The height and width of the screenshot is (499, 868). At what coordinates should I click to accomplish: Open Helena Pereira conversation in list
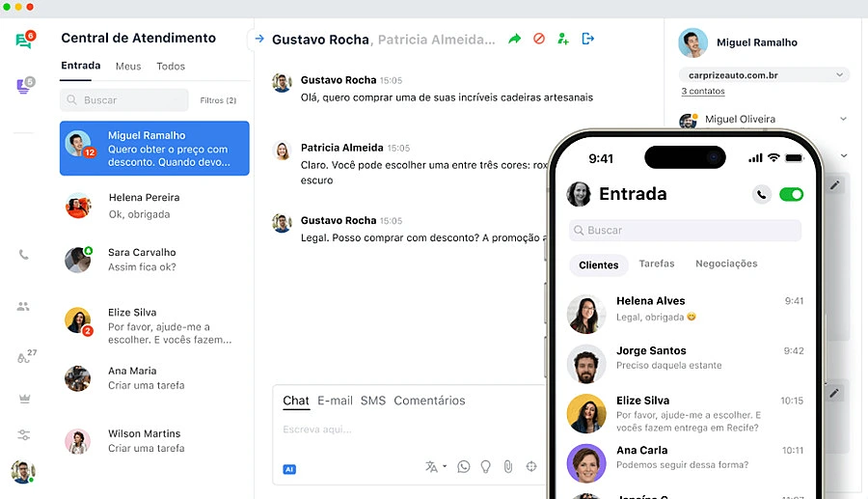click(x=154, y=206)
